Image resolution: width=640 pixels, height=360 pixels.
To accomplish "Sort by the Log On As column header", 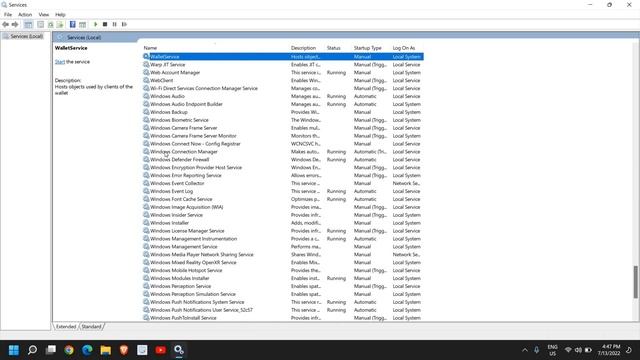I will [404, 48].
